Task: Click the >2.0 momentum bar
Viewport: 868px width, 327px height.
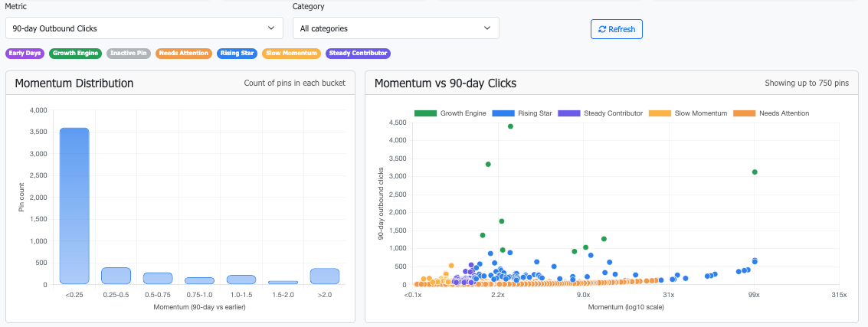Action: click(x=324, y=276)
